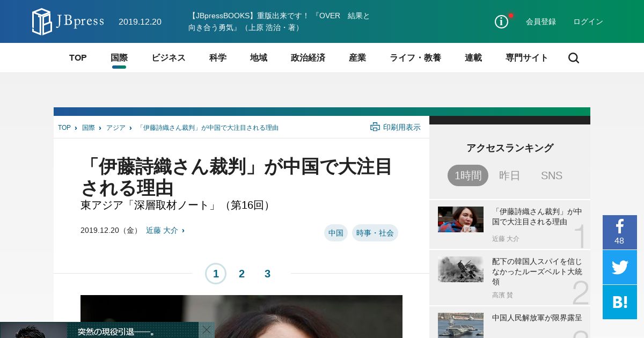Click ranking author 高濱 賛

(x=502, y=295)
